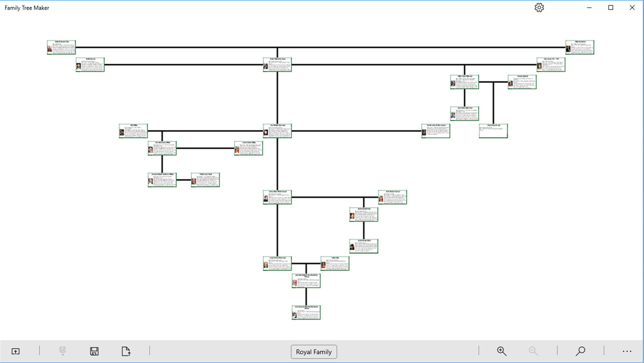This screenshot has width=644, height=363.
Task: Click the grayed save-as icon
Action: point(62,351)
